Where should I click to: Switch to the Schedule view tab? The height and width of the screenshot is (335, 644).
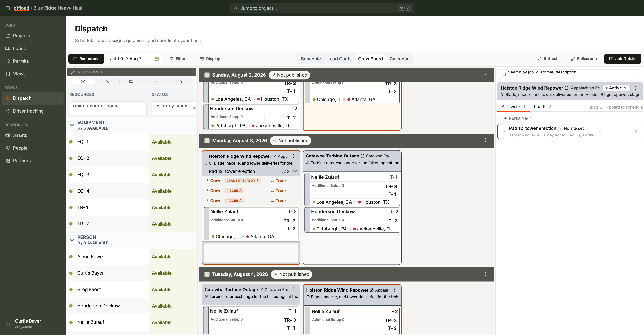pos(311,59)
